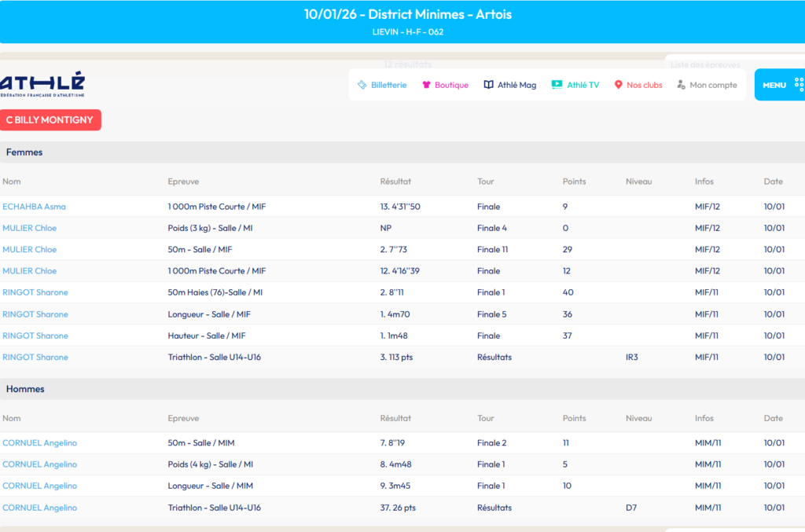
Task: Open CORNUEL Angelino link in 50m row
Action: [x=39, y=443]
